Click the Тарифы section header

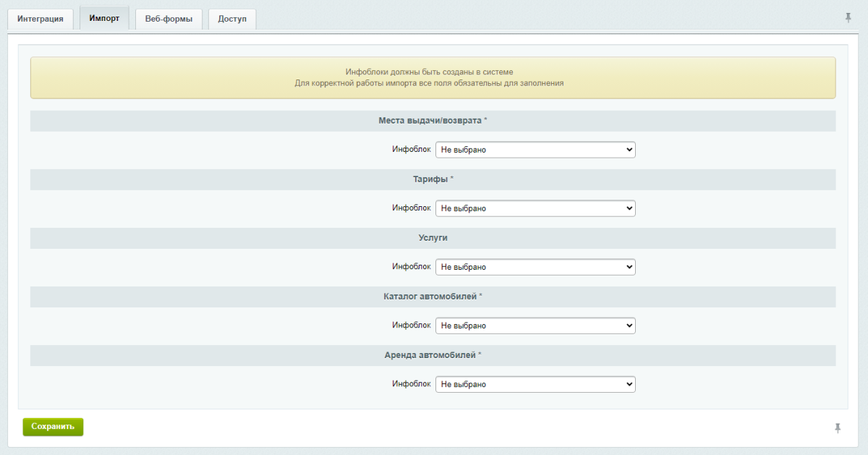coord(433,179)
